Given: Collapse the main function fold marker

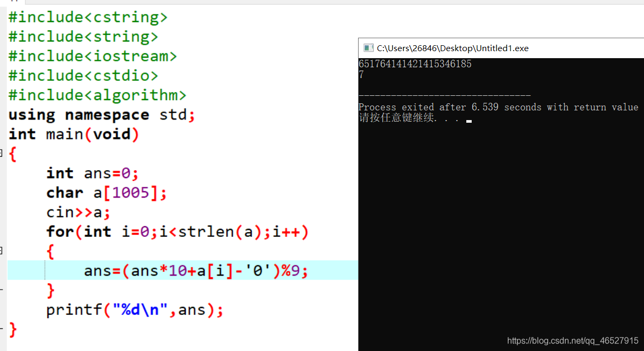Looking at the screenshot, I should [1, 153].
